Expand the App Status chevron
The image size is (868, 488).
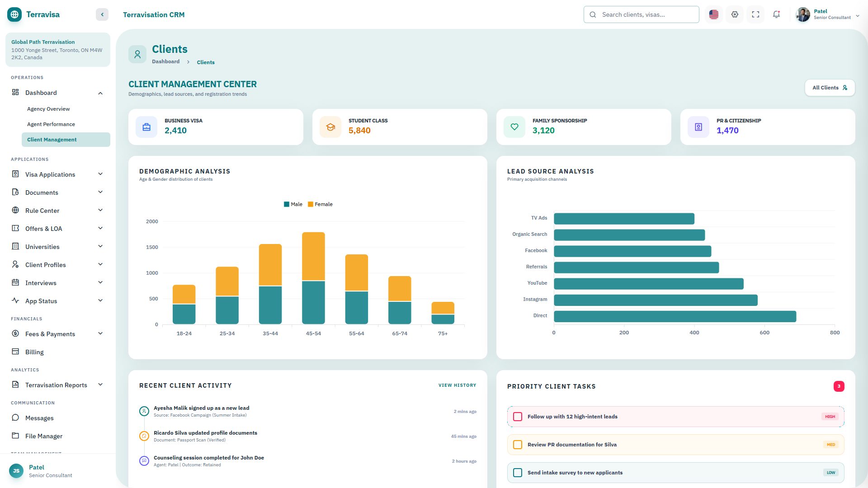(x=100, y=300)
